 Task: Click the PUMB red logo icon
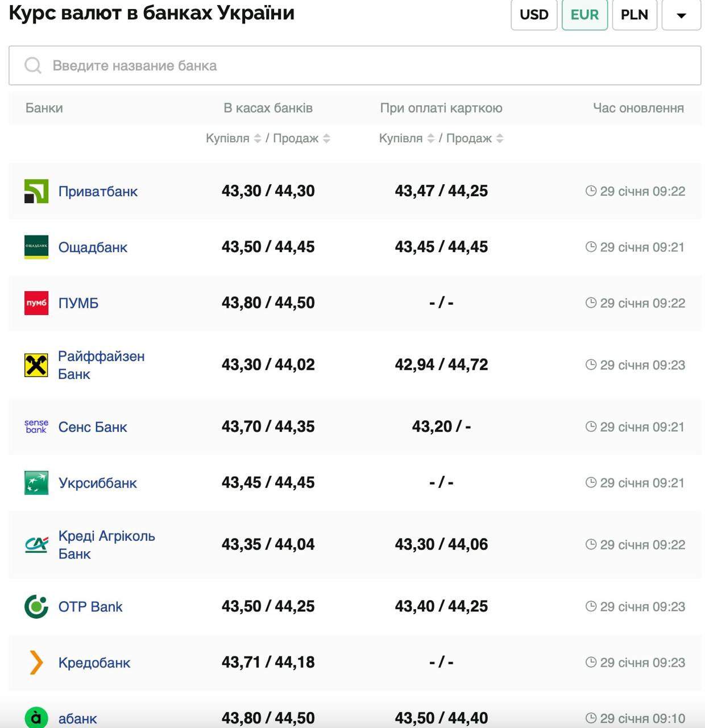coord(36,303)
